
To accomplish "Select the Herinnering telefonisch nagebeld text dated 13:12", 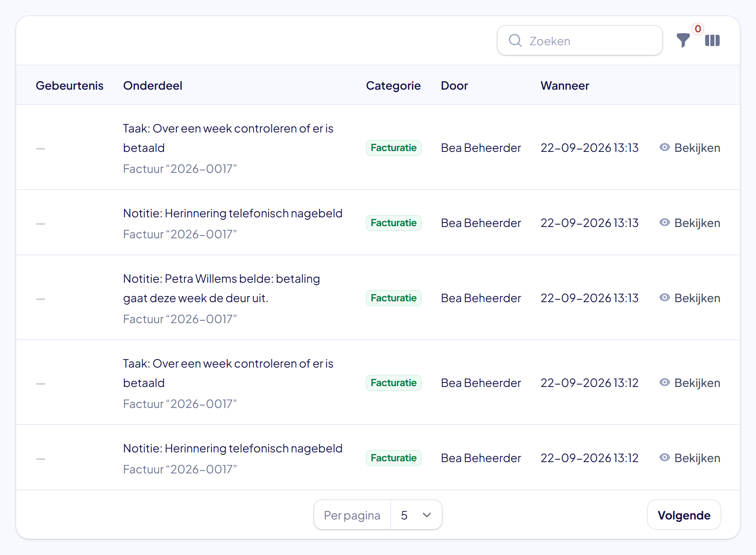I will (233, 448).
